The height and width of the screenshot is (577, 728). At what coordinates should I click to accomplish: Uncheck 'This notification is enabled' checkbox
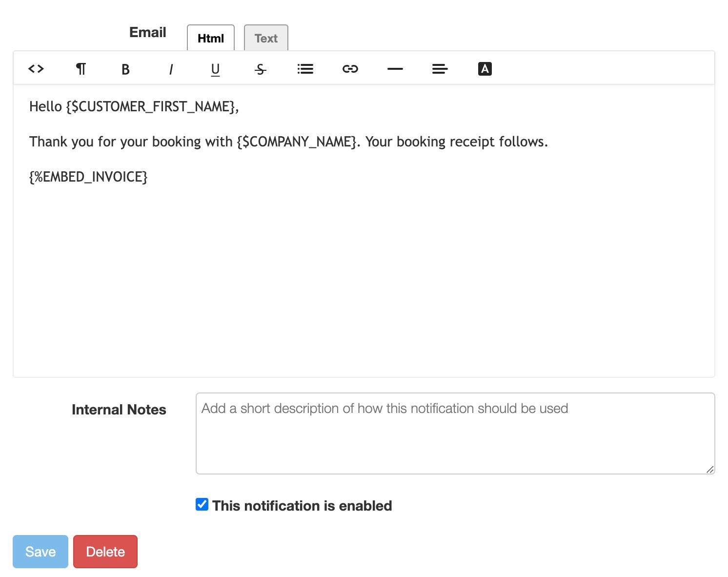202,504
